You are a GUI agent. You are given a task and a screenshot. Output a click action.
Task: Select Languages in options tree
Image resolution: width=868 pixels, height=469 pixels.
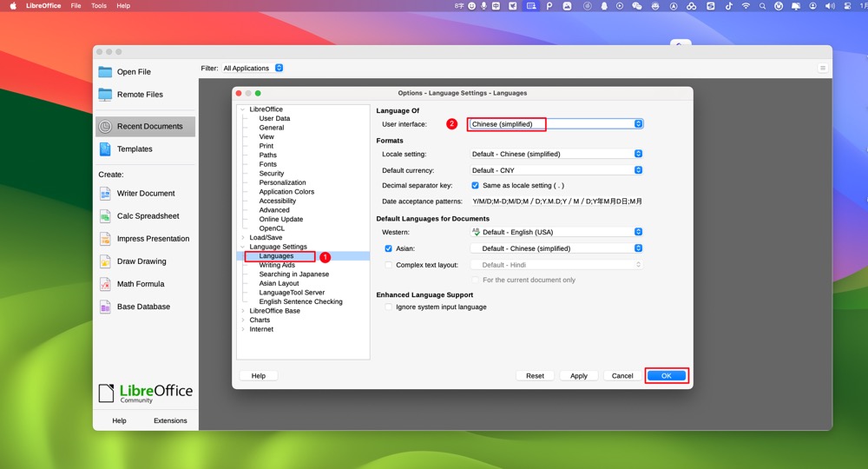(276, 256)
